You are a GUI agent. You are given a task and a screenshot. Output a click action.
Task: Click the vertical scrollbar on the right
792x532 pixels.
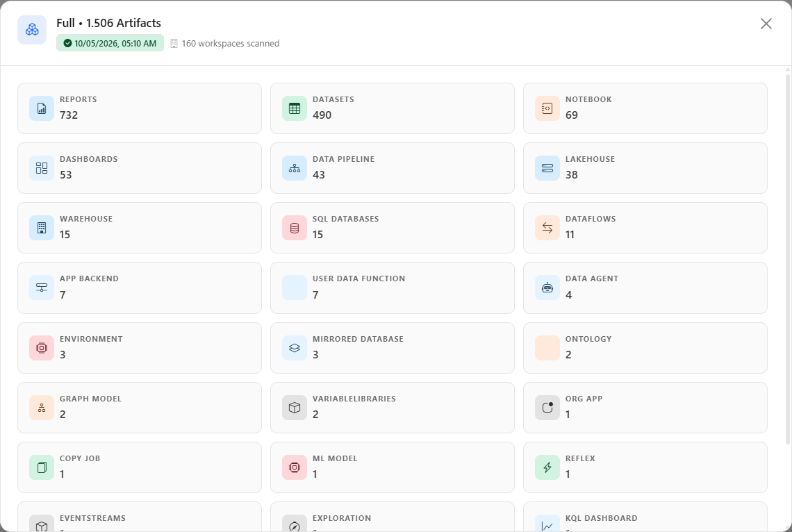787,260
